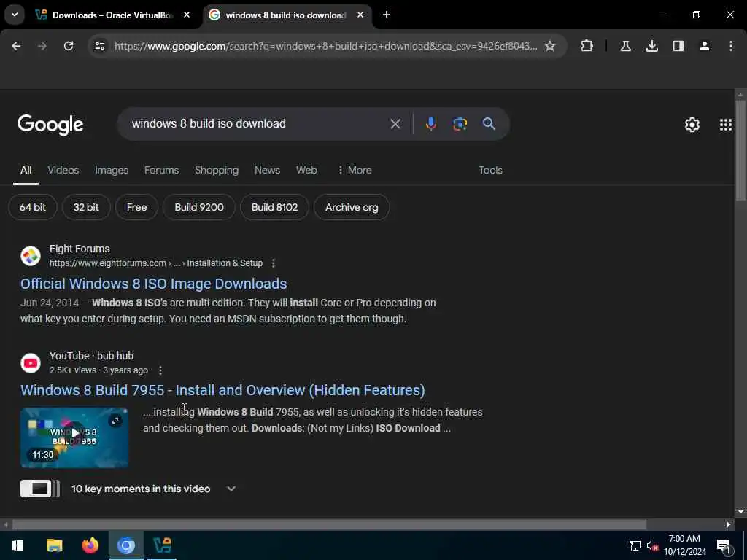This screenshot has height=560, width=747.
Task: Open the notification center icon
Action: tap(724, 546)
